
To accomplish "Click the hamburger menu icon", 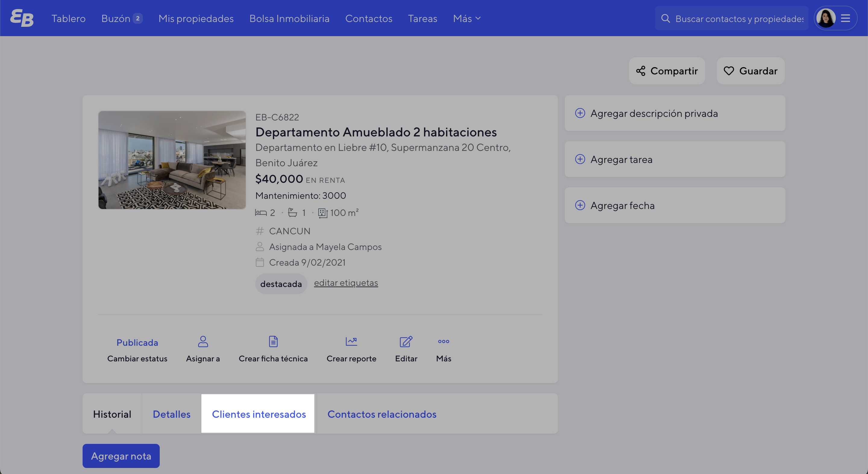I will [x=845, y=18].
